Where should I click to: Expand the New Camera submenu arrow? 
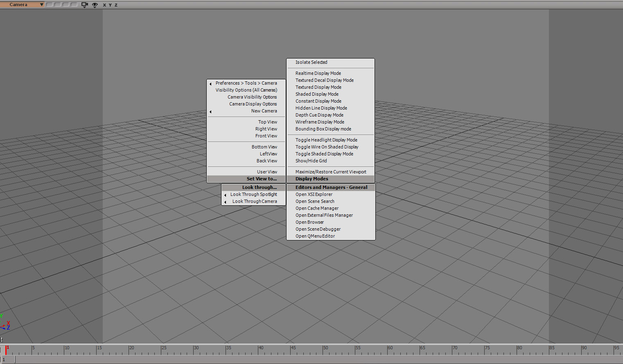click(x=210, y=111)
